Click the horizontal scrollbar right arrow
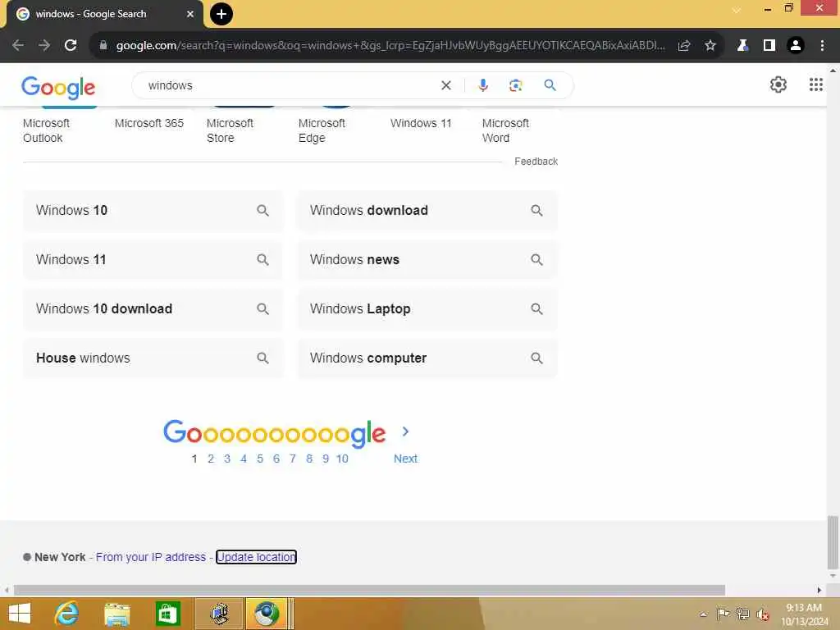This screenshot has height=630, width=840. [819, 590]
